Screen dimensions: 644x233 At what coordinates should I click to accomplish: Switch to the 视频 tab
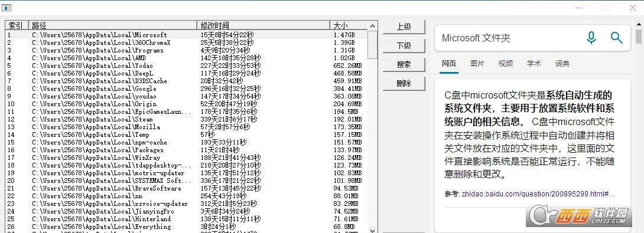[x=506, y=64]
